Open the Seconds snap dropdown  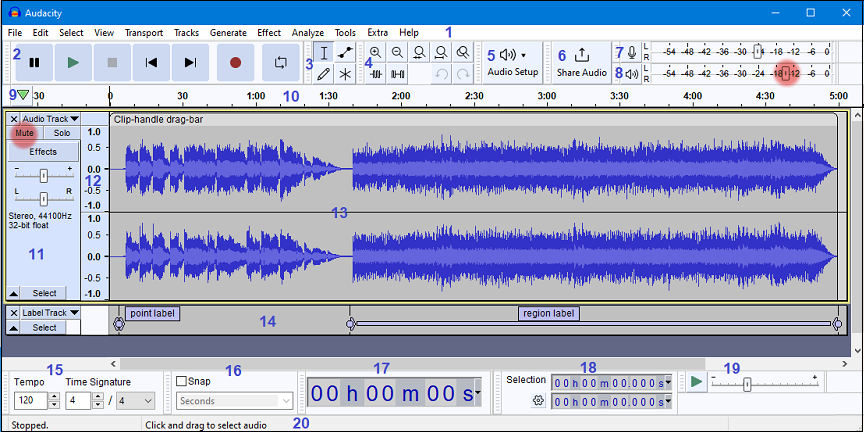[x=234, y=401]
